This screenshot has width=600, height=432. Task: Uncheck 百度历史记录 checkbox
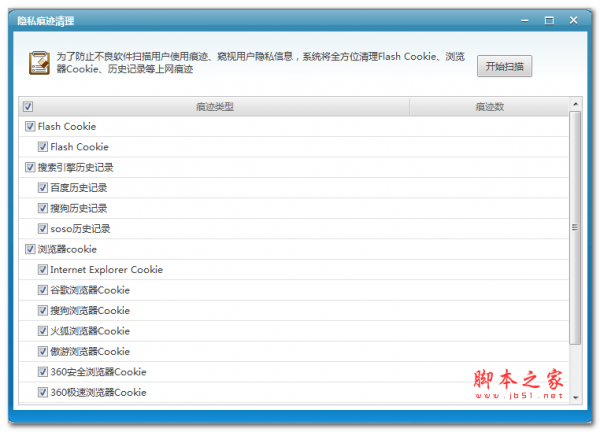click(x=42, y=187)
